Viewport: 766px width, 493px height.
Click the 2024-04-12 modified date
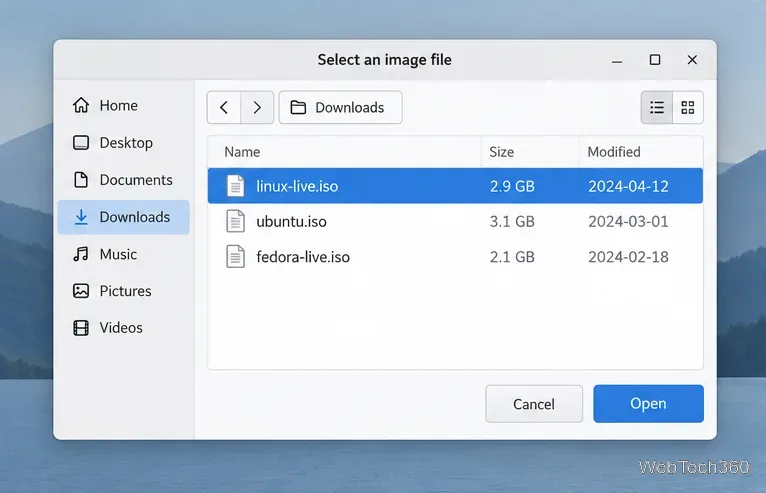point(628,186)
